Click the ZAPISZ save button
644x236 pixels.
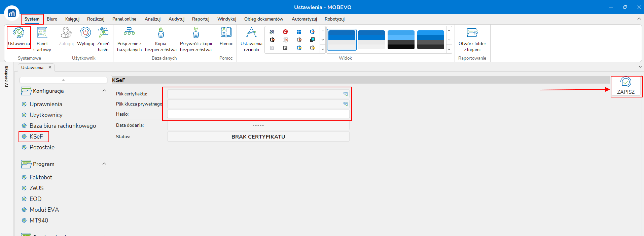[x=626, y=86]
